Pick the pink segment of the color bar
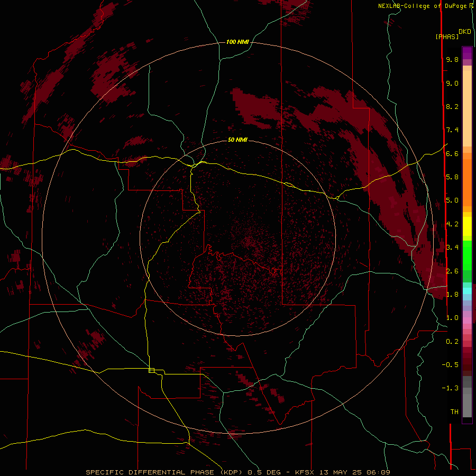Screen dimensions: 476x476 (467, 321)
